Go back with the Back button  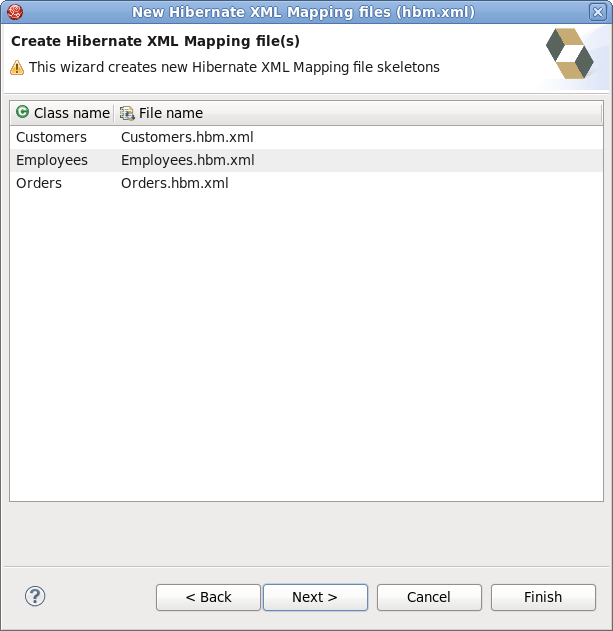tap(208, 597)
